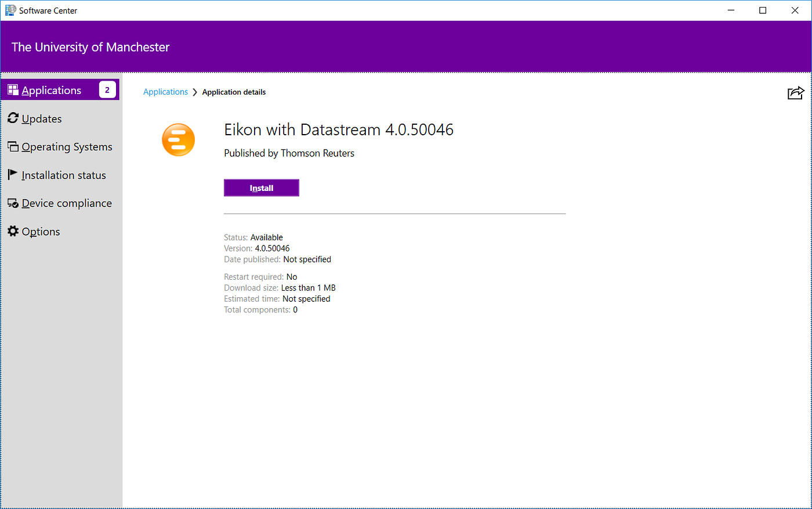812x509 pixels.
Task: View Installation status page
Action: pos(60,175)
